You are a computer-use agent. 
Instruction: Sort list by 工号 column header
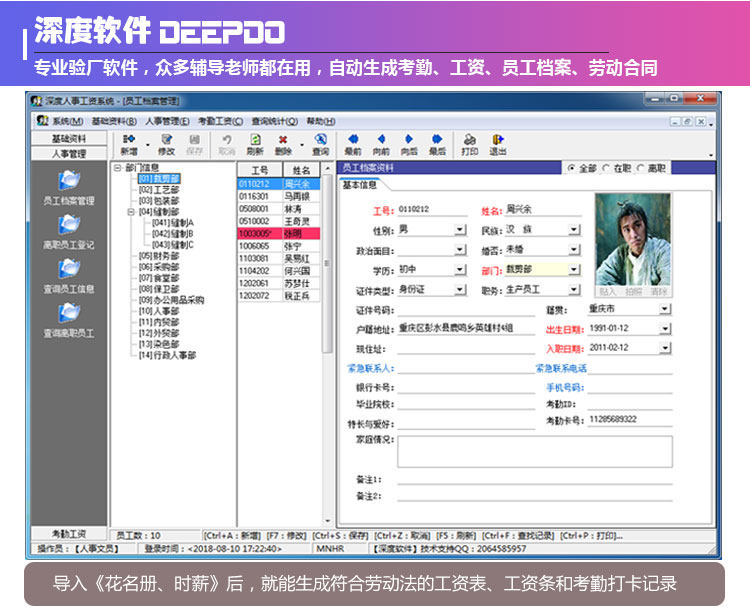(x=260, y=170)
